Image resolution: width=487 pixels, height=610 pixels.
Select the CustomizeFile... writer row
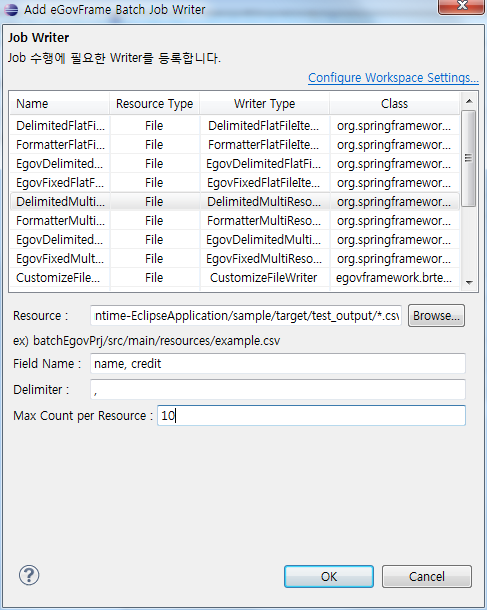pyautogui.click(x=235, y=278)
